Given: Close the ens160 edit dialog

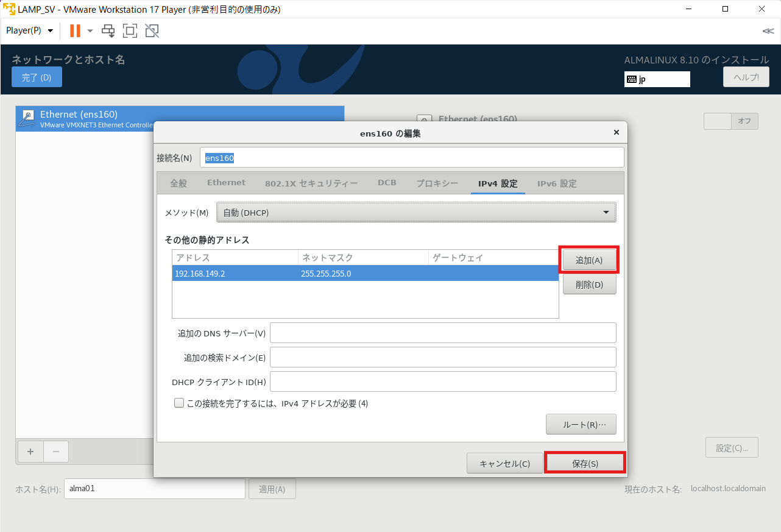Looking at the screenshot, I should coord(616,132).
